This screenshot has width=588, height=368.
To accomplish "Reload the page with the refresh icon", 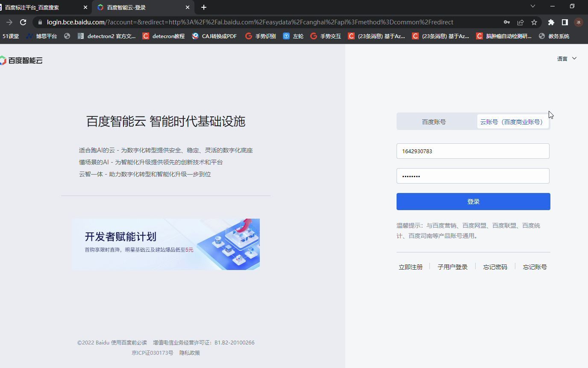I will tap(23, 22).
